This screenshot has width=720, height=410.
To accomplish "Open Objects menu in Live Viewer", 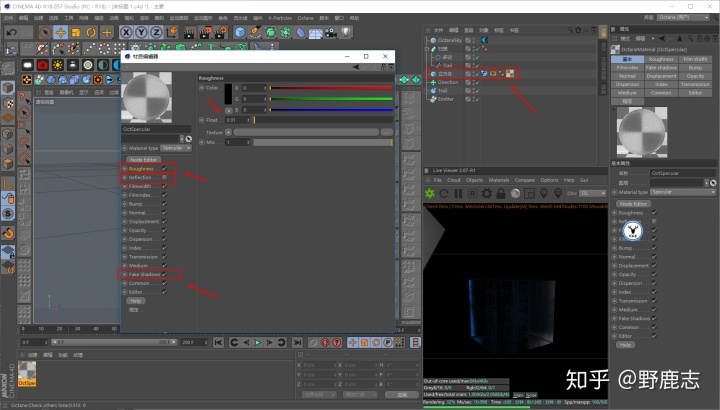I will pyautogui.click(x=474, y=180).
